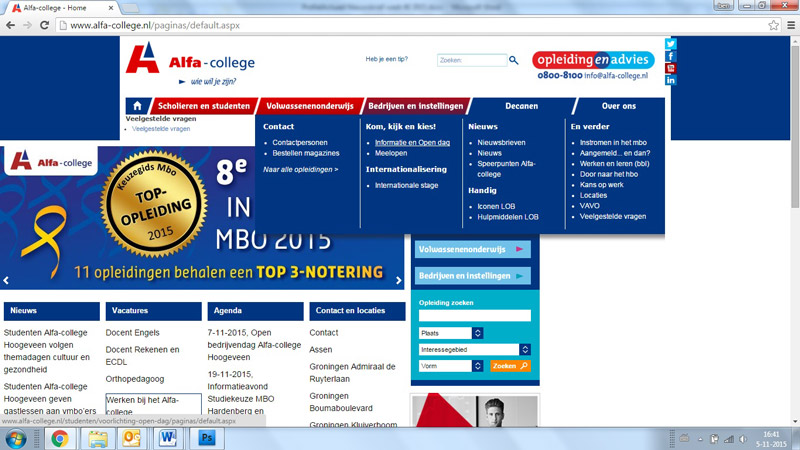The width and height of the screenshot is (800, 450).
Task: Click the home icon in navigation bar
Action: click(137, 106)
